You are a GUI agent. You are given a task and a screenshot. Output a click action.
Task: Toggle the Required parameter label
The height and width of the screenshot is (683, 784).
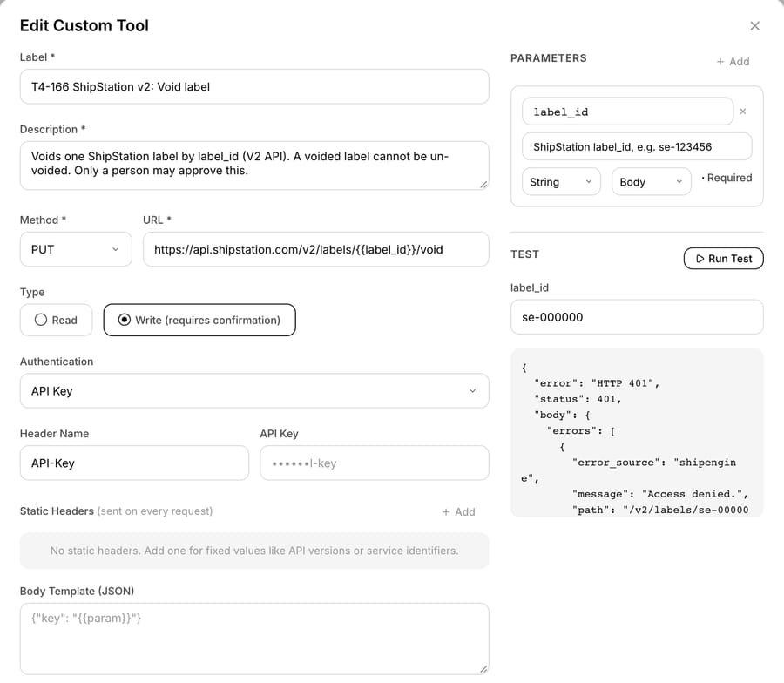[727, 178]
